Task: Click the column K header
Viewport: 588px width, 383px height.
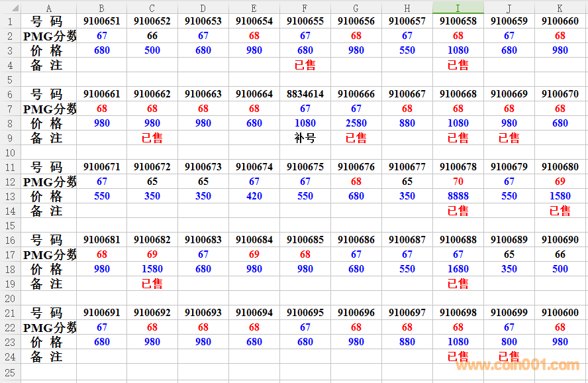Action: tap(560, 7)
